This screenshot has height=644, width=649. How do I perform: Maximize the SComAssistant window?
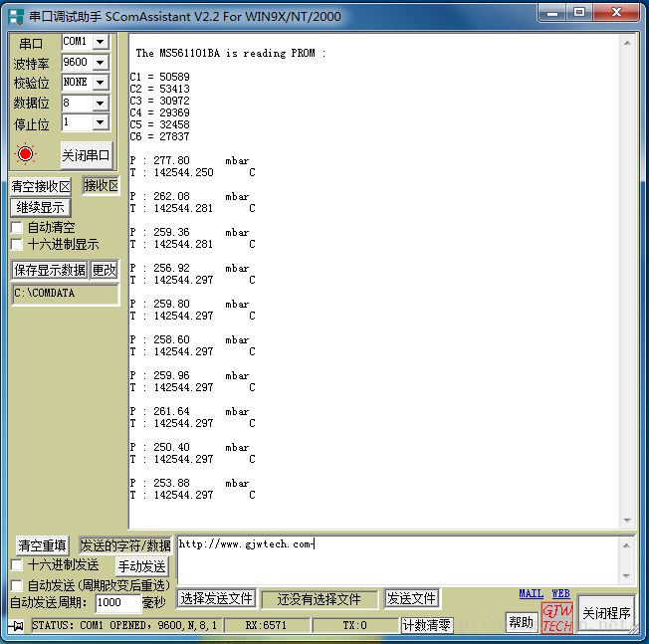point(579,13)
